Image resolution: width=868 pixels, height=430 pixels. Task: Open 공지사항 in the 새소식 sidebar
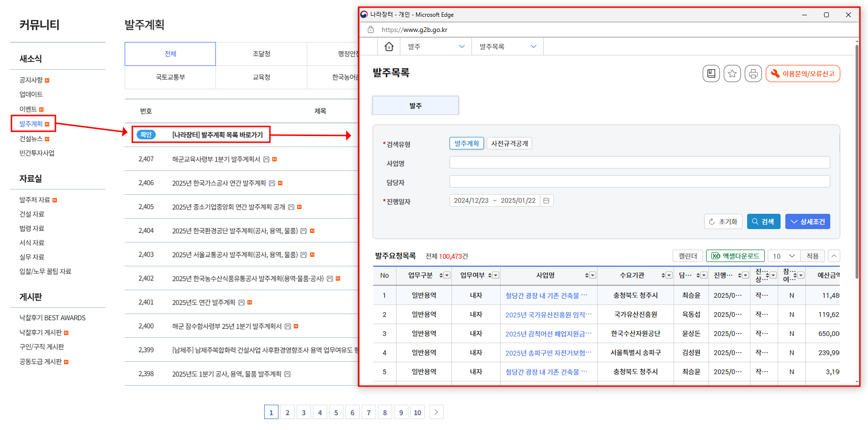click(31, 80)
